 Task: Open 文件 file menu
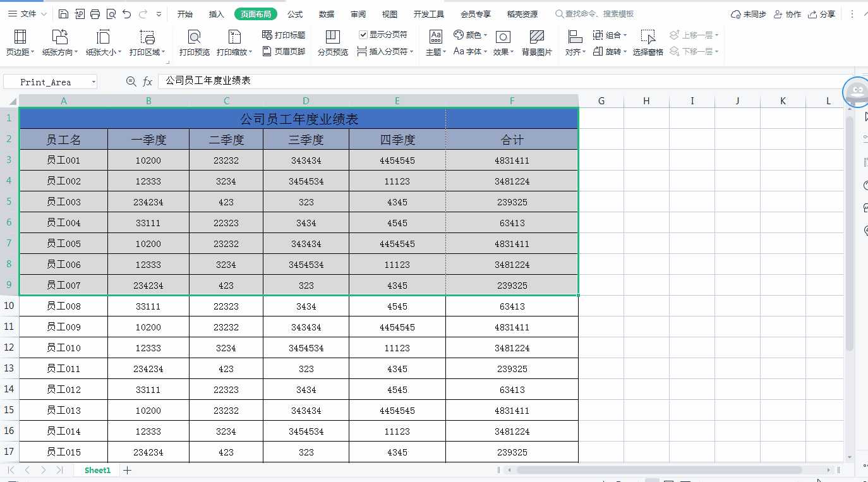click(x=27, y=14)
